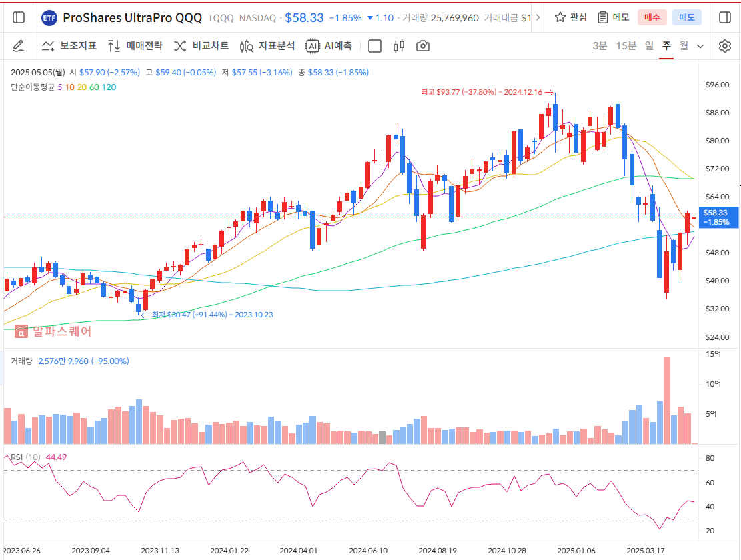Open chart settings gear icon
The image size is (741, 560).
[x=725, y=46]
